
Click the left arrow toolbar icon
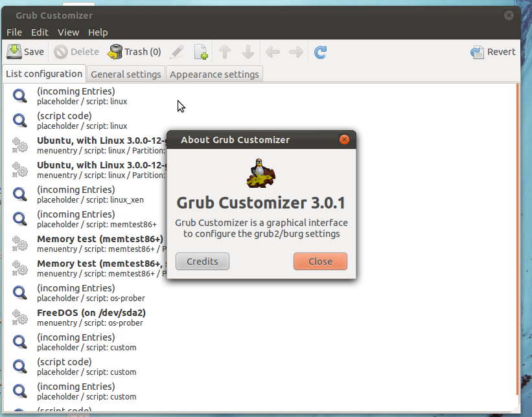point(273,52)
